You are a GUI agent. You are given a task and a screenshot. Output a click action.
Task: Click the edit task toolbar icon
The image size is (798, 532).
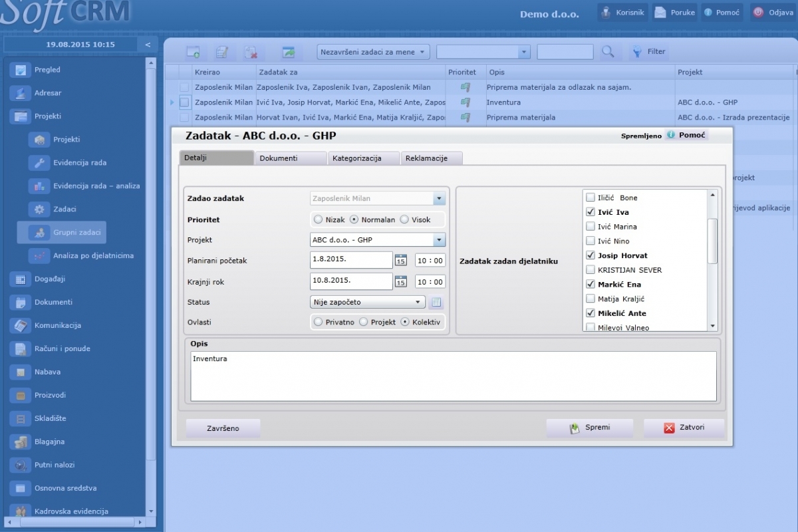(221, 52)
